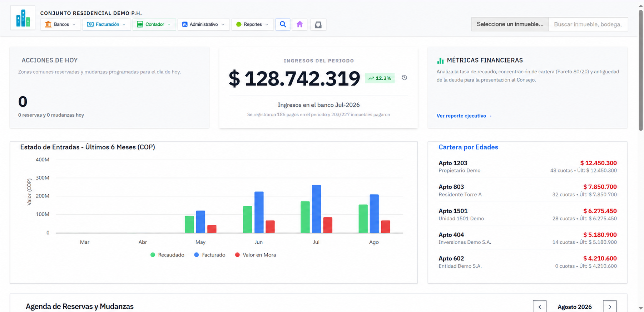
Task: Click the 'Ver reporte ejecutivo' link
Action: click(464, 116)
